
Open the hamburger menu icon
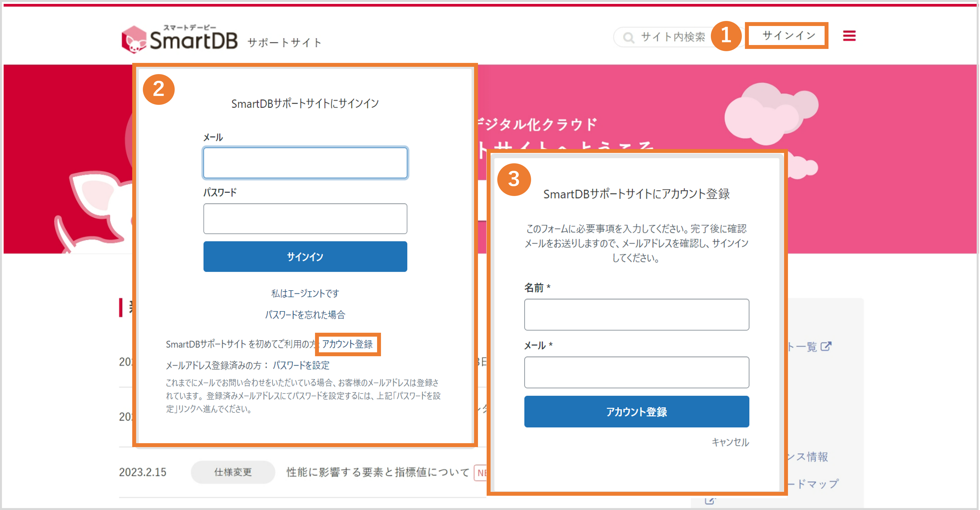[x=849, y=36]
